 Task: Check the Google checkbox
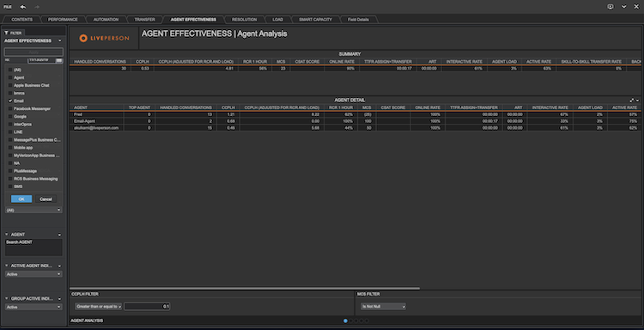click(x=10, y=116)
